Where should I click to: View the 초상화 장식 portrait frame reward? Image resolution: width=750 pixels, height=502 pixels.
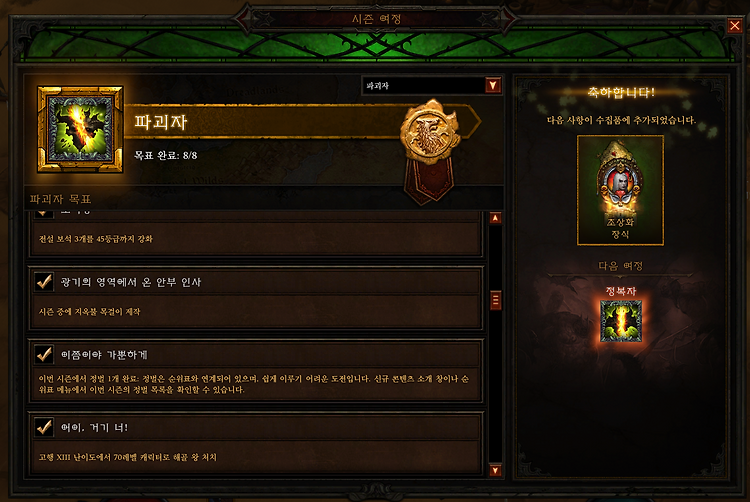(620, 190)
